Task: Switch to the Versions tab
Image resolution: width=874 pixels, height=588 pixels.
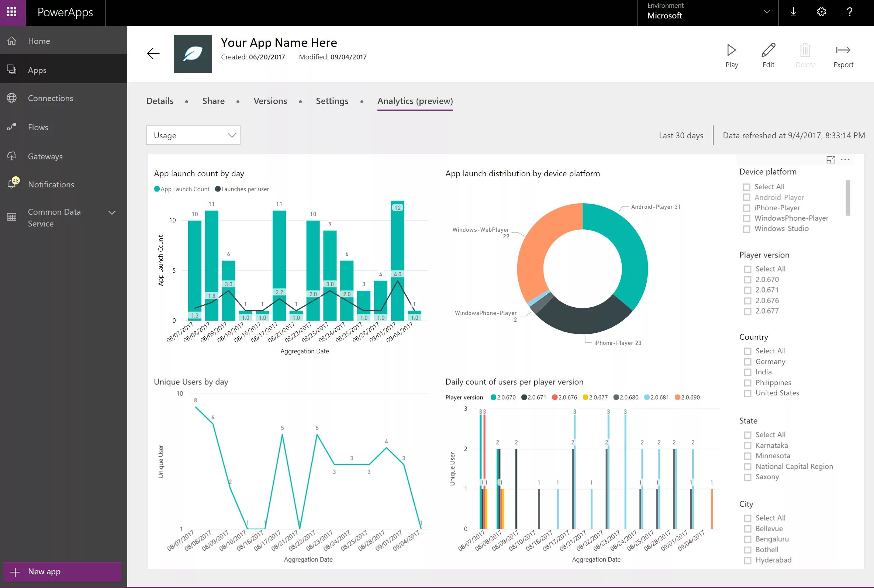Action: click(270, 101)
